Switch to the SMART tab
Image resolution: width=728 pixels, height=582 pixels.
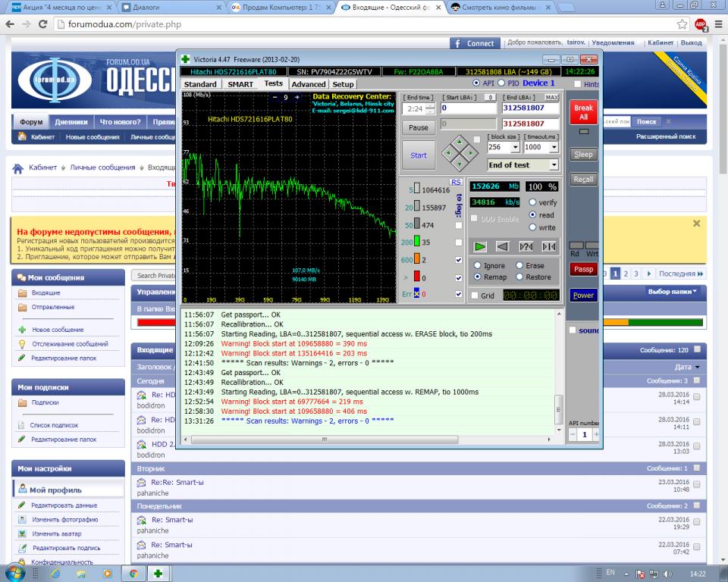tap(240, 84)
